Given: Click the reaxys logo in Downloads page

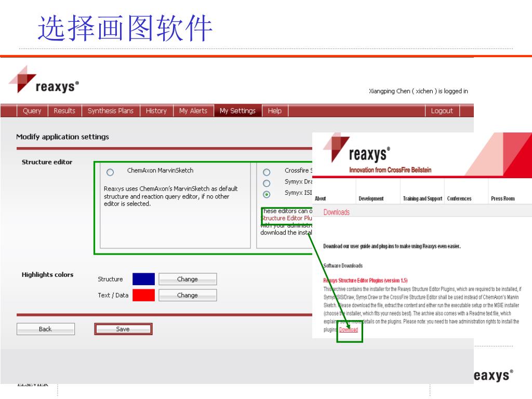Looking at the screenshot, I should click(356, 148).
